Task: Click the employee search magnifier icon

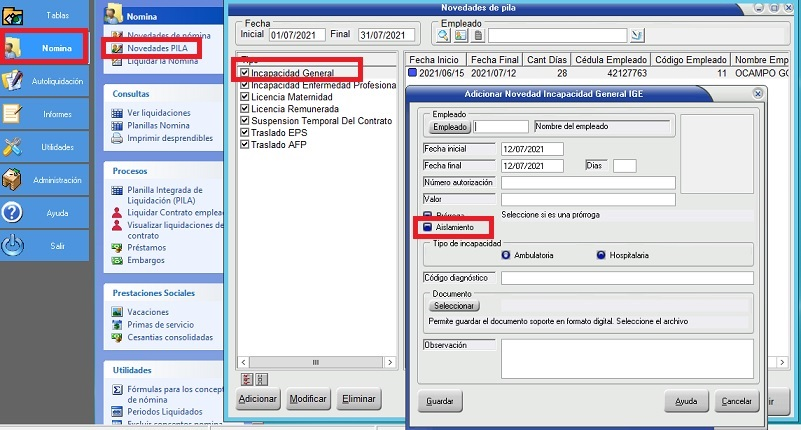Action: click(443, 35)
